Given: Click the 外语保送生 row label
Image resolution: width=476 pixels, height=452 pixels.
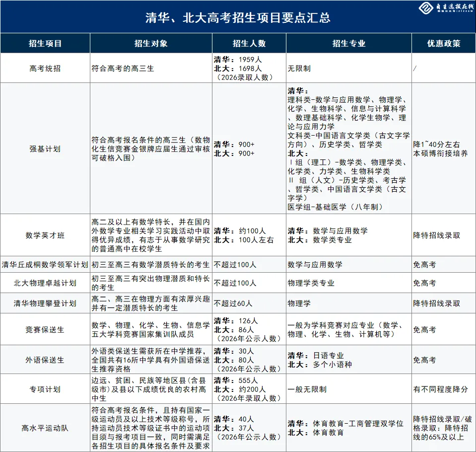Looking at the screenshot, I should point(45,360).
